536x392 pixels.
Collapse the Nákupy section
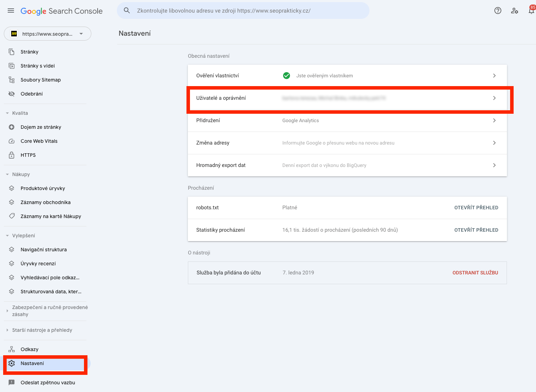[x=7, y=174]
